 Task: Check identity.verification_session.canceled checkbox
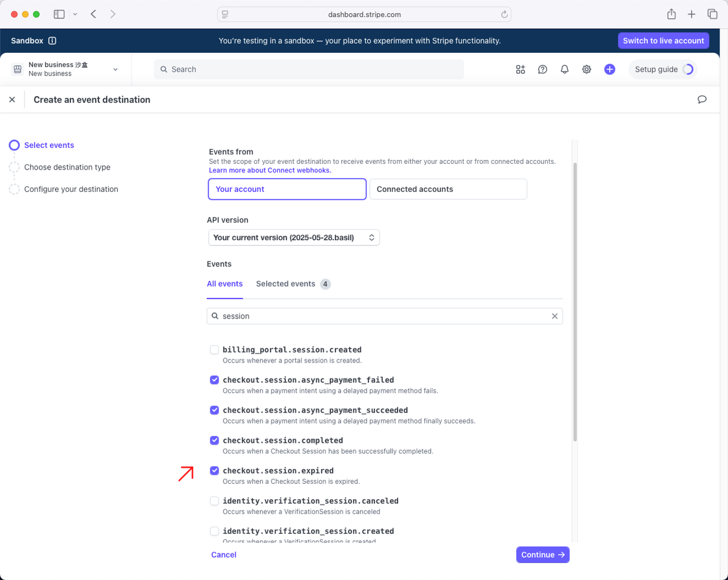point(214,501)
